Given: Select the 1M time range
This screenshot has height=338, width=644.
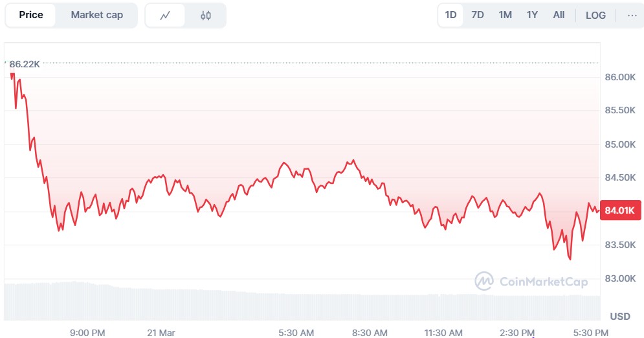Looking at the screenshot, I should tap(505, 15).
